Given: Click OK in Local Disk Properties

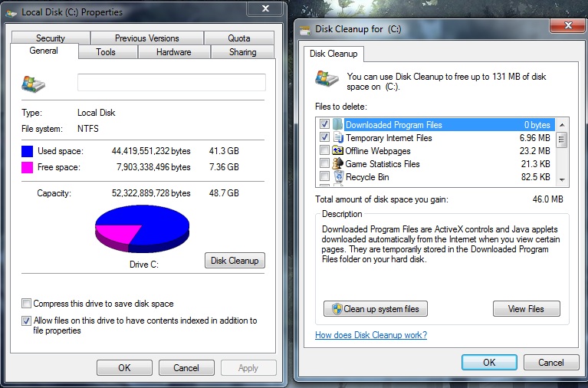Looking at the screenshot, I should [x=124, y=368].
